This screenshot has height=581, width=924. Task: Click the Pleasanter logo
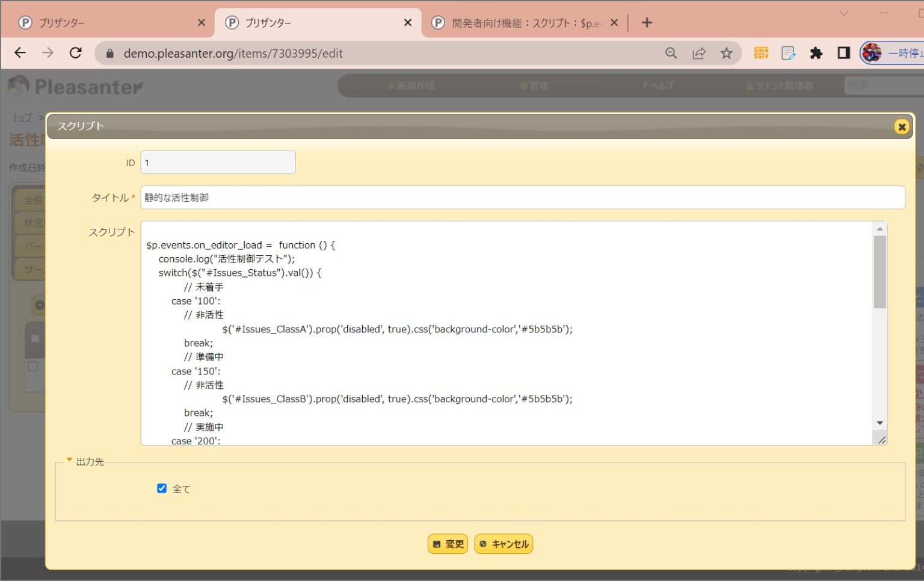[x=74, y=86]
